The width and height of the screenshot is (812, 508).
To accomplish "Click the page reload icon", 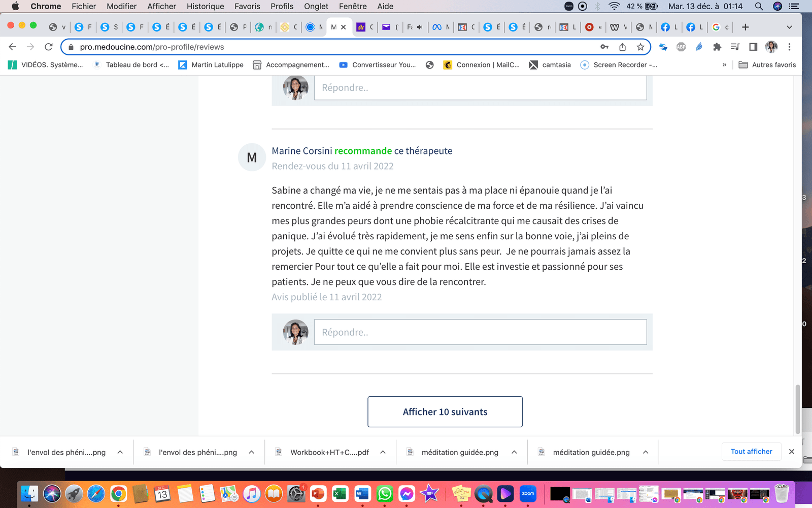I will [49, 47].
